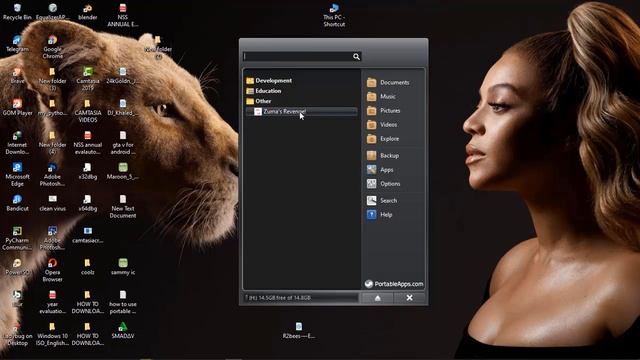640x360 pixels.
Task: Select the Recycle Bin desktop icon
Action: pos(17,12)
